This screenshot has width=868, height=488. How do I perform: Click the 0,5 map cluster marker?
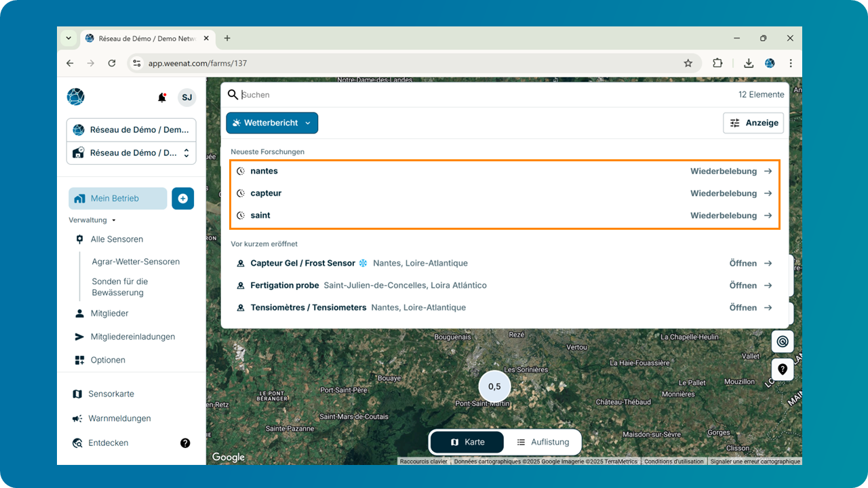click(494, 386)
